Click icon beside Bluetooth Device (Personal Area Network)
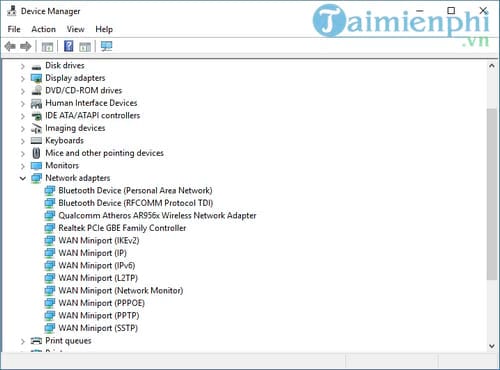 click(x=50, y=191)
